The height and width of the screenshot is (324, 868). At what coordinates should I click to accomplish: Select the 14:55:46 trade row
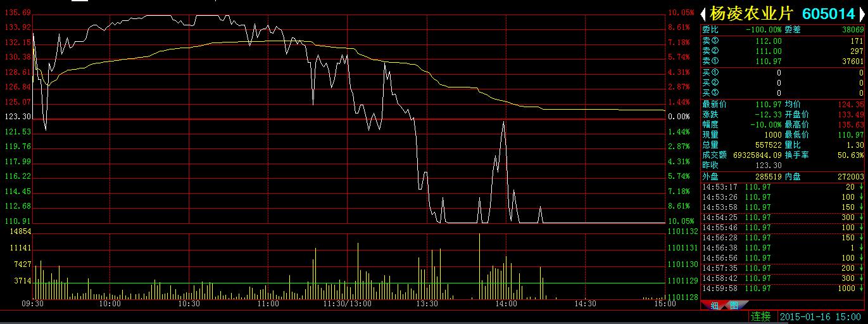(x=783, y=227)
